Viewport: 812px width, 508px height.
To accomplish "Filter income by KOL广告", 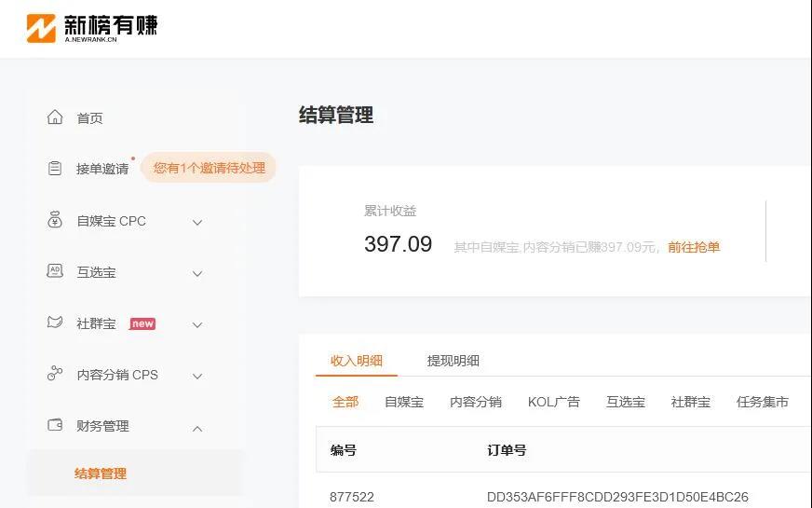I will pos(553,402).
